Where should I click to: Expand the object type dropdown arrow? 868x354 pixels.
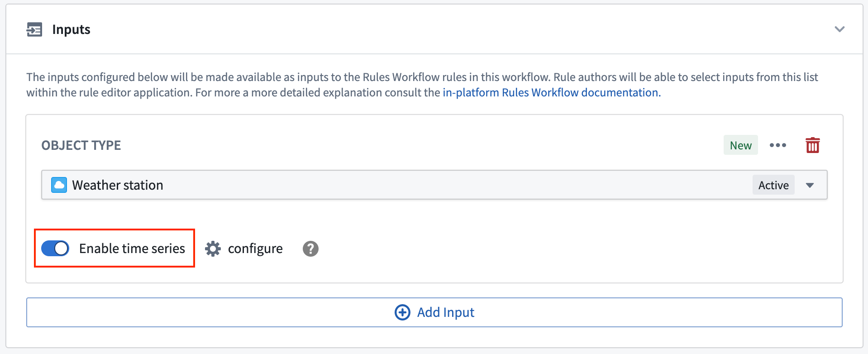point(810,185)
